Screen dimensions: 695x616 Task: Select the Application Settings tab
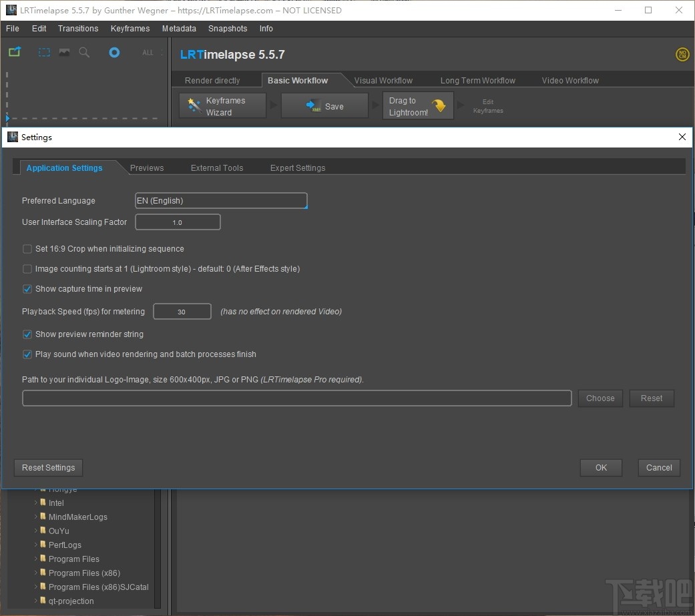64,168
